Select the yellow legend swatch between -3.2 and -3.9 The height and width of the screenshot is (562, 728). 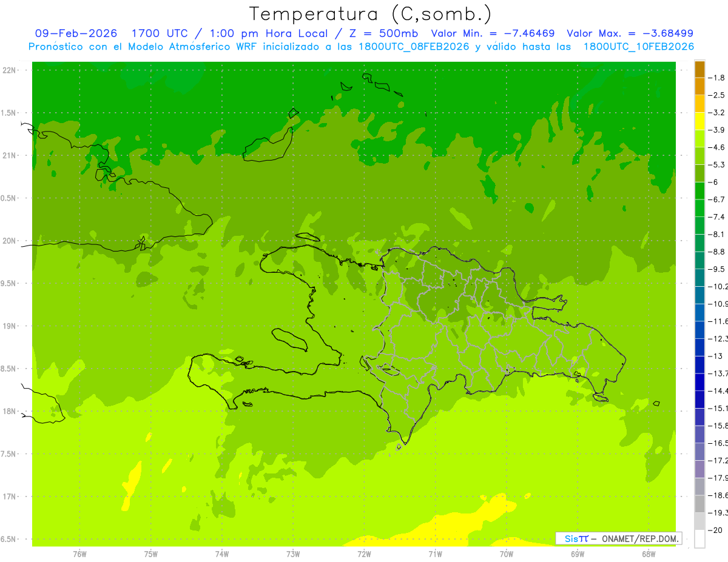pyautogui.click(x=699, y=121)
